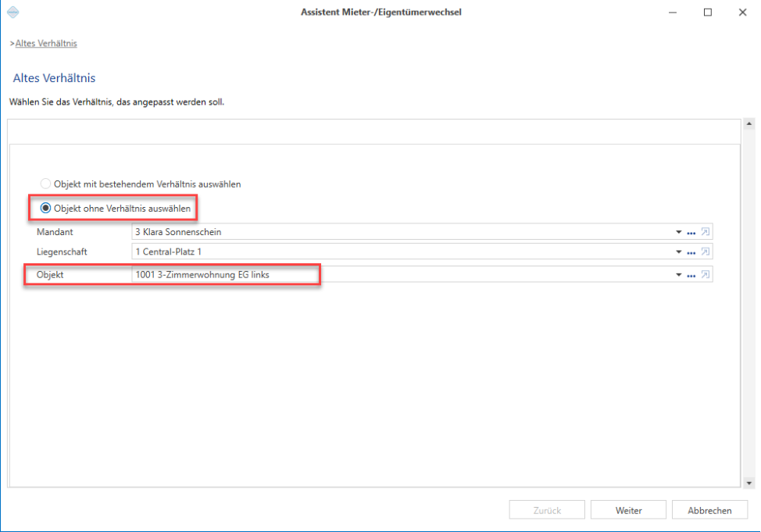Click the 'Assistent Mieter-/Eigentümerwechsel' window title
The image size is (761, 532).
click(x=381, y=12)
